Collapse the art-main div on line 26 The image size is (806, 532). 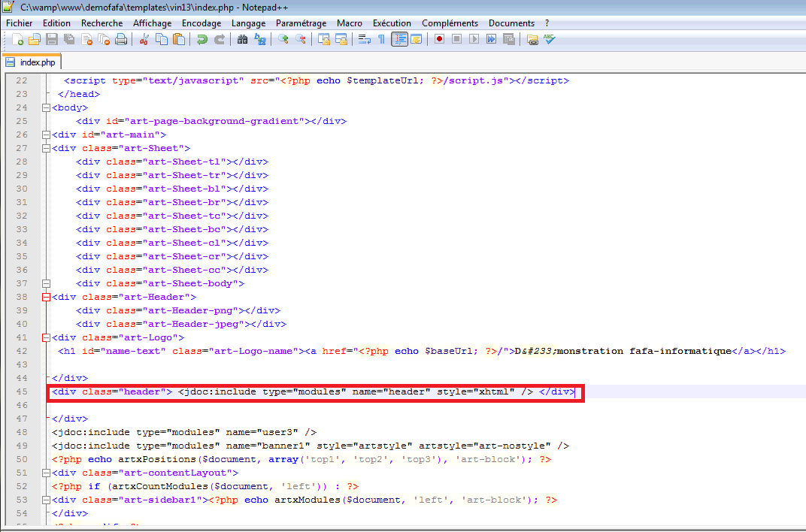[47, 135]
